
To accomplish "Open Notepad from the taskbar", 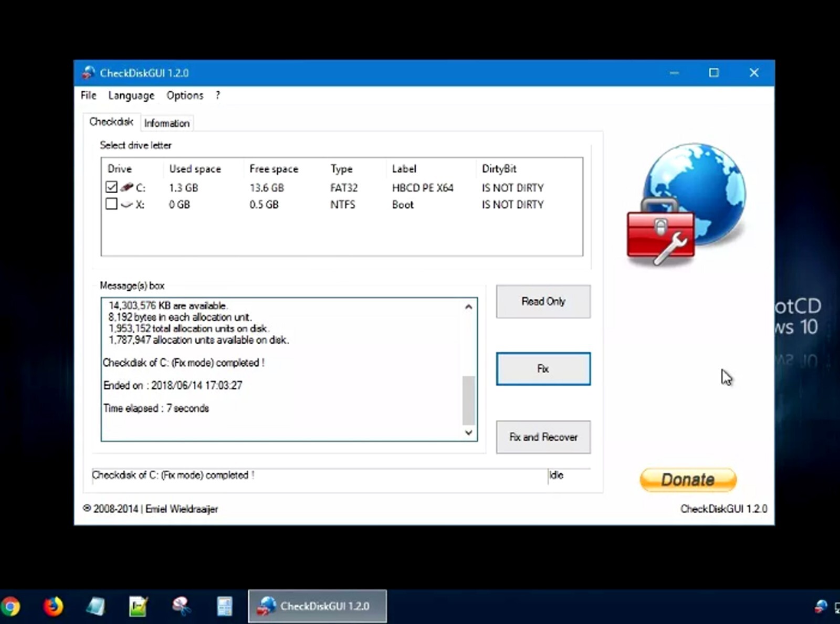I will (x=97, y=606).
